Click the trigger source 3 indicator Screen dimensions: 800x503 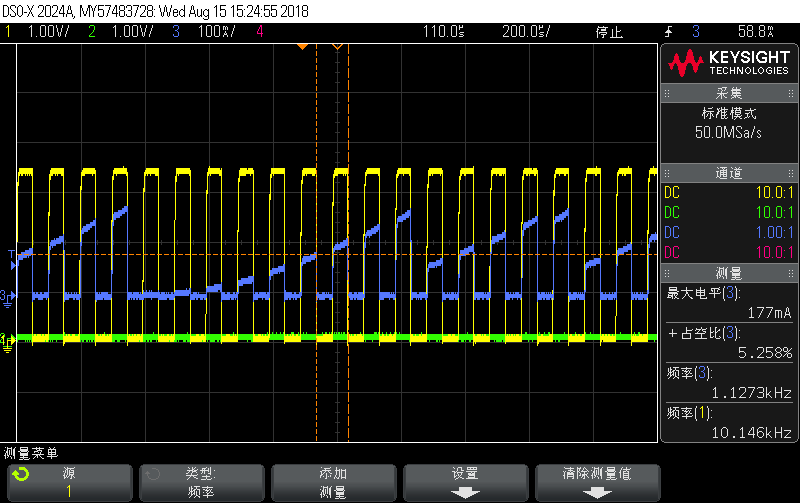pyautogui.click(x=696, y=32)
